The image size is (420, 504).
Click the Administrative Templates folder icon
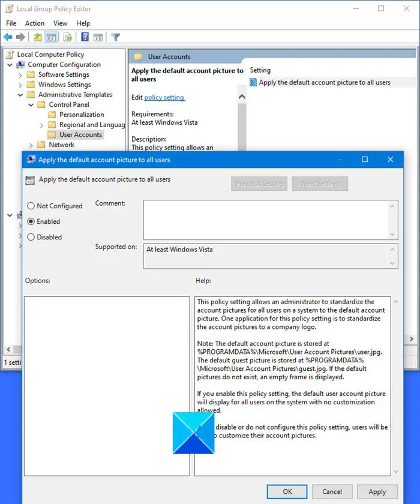point(31,95)
